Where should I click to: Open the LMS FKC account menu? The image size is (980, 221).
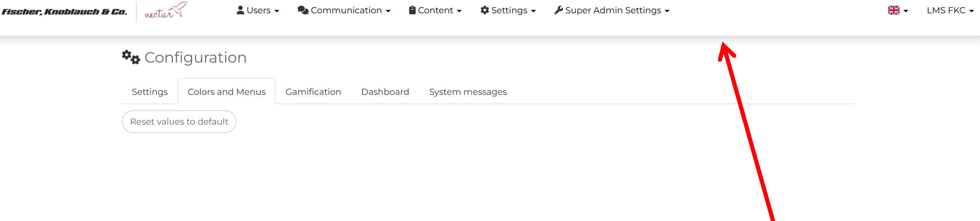coord(950,10)
